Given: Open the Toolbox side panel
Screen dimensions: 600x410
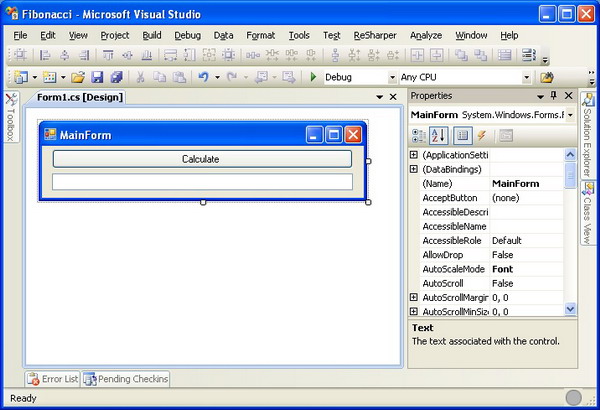Looking at the screenshot, I should click(11, 117).
